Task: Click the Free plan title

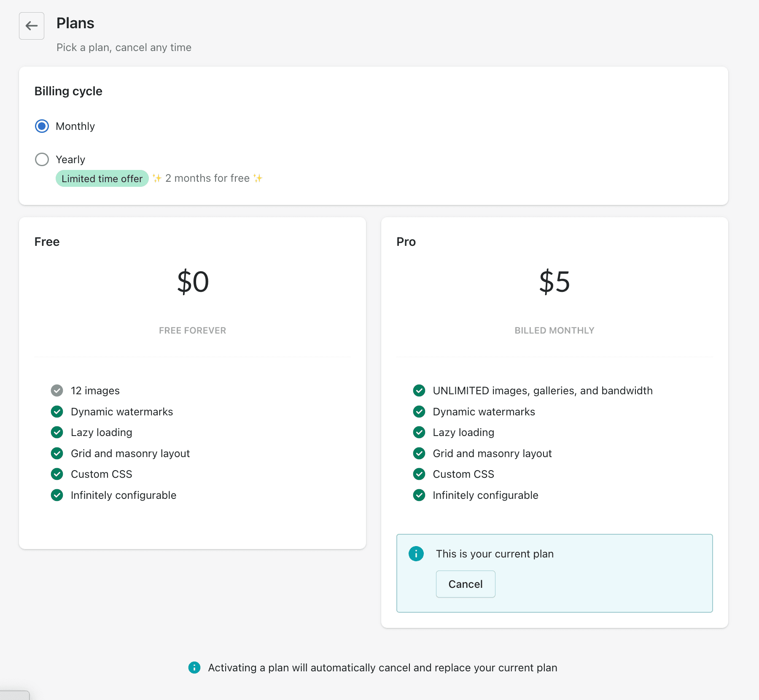Action: (47, 242)
